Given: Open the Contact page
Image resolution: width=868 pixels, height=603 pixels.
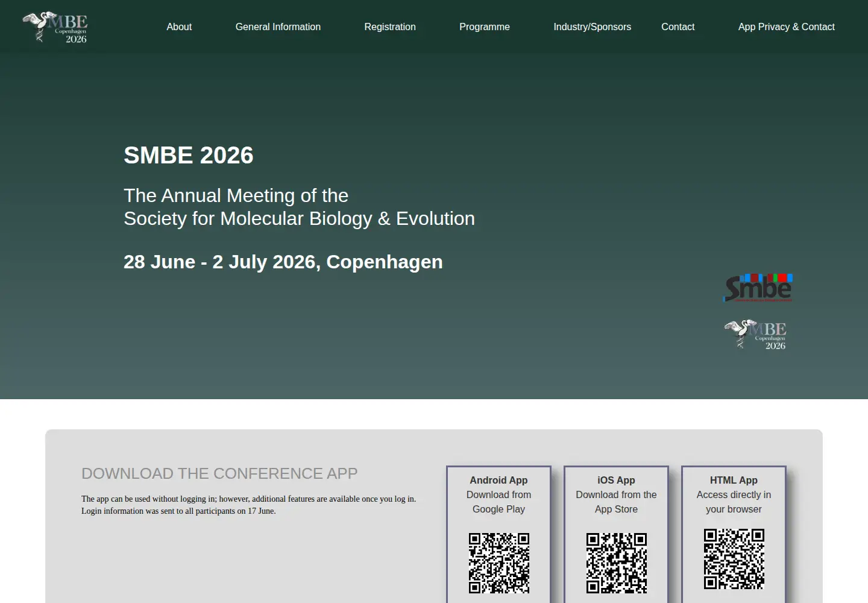Looking at the screenshot, I should [678, 27].
